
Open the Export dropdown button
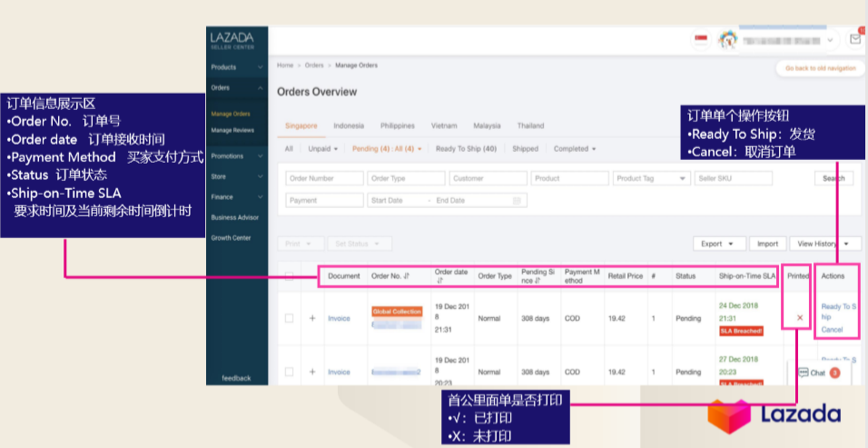719,244
